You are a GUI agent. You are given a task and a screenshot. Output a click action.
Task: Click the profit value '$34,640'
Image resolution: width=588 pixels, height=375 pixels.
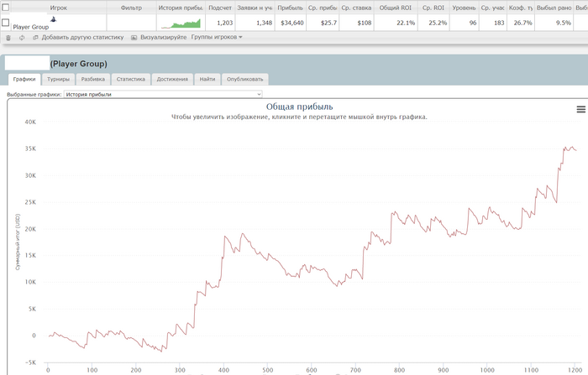tap(292, 23)
